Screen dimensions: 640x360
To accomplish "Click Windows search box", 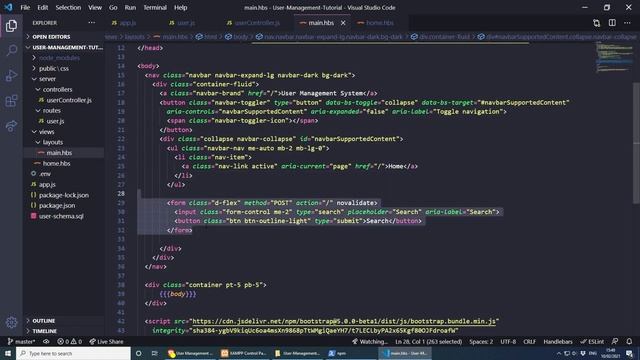I will pyautogui.click(x=73, y=353).
